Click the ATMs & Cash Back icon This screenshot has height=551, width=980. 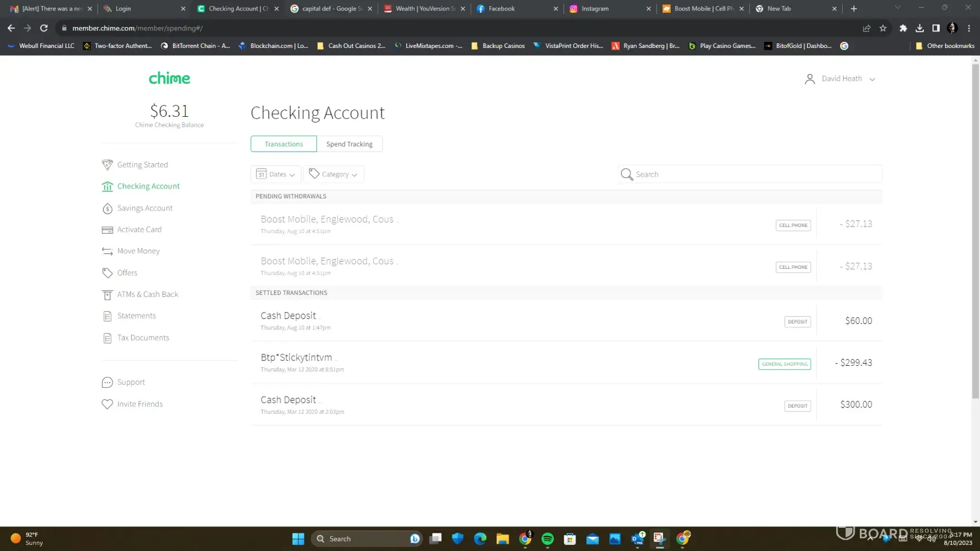pyautogui.click(x=107, y=295)
